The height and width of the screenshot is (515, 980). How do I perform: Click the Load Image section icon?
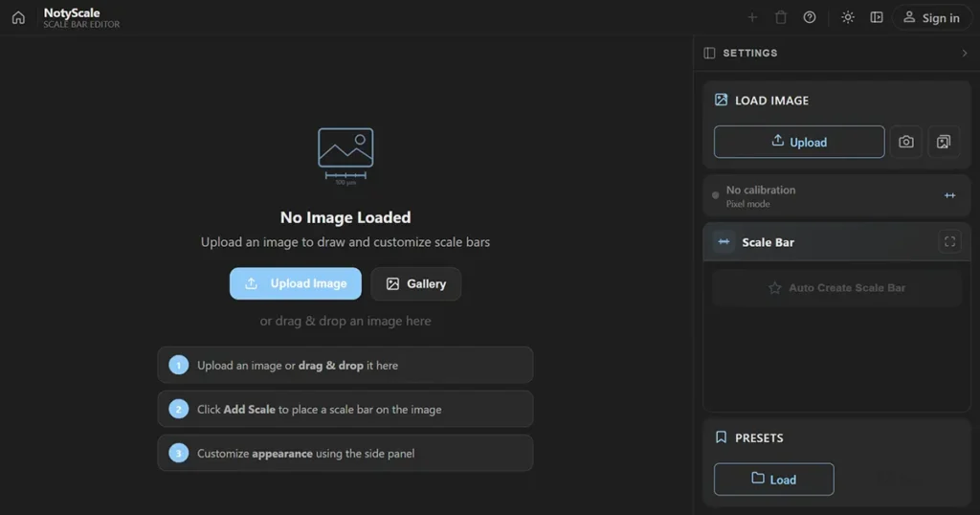(x=722, y=100)
